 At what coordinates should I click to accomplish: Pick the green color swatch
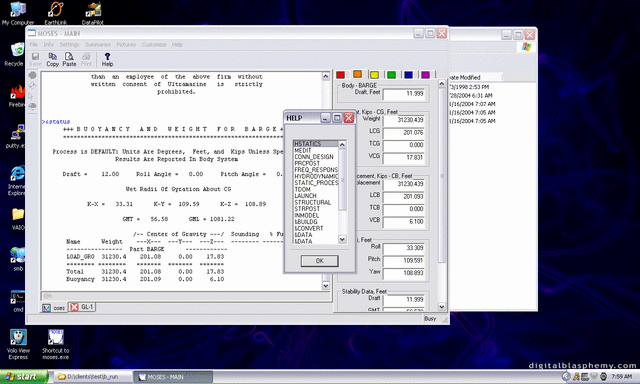[391, 75]
